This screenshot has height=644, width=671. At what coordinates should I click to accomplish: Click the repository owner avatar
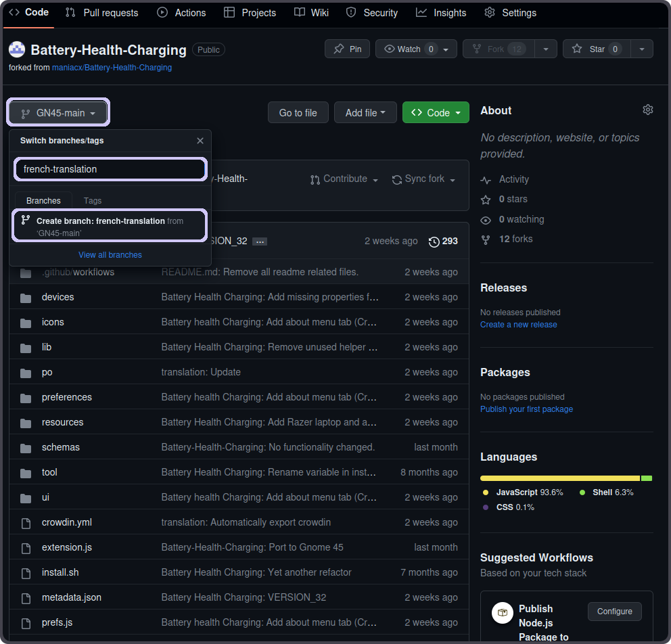click(x=17, y=49)
